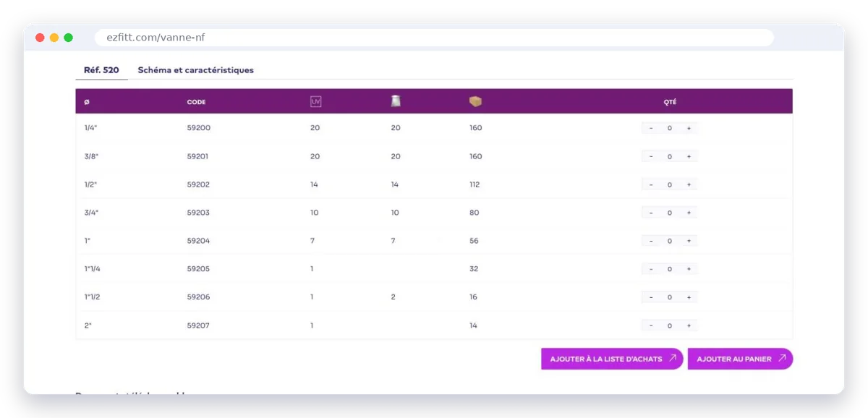Click the red close window button
868x418 pixels.
40,38
